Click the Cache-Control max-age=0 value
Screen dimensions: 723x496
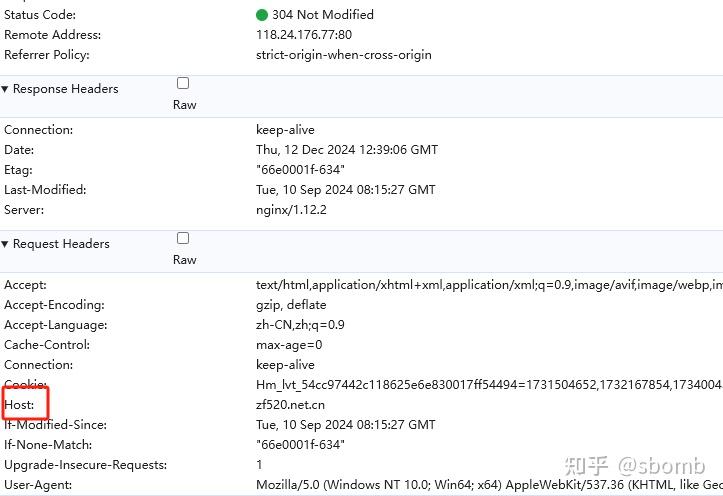click(289, 345)
